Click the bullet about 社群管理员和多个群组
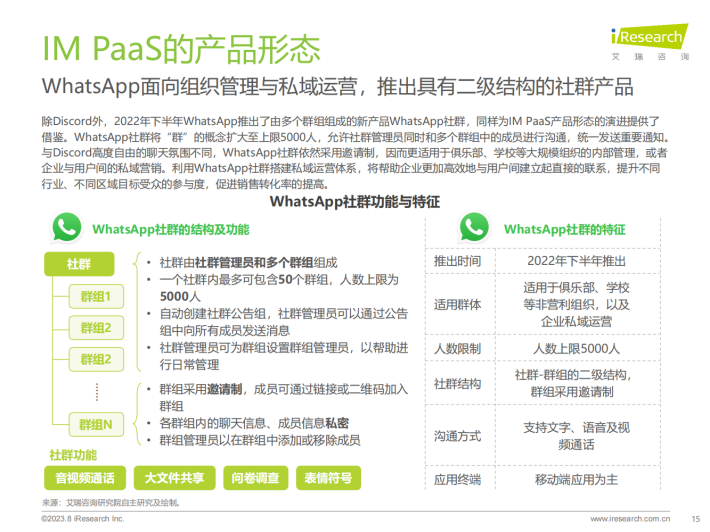Viewport: 710px width, 532px height. [x=242, y=263]
